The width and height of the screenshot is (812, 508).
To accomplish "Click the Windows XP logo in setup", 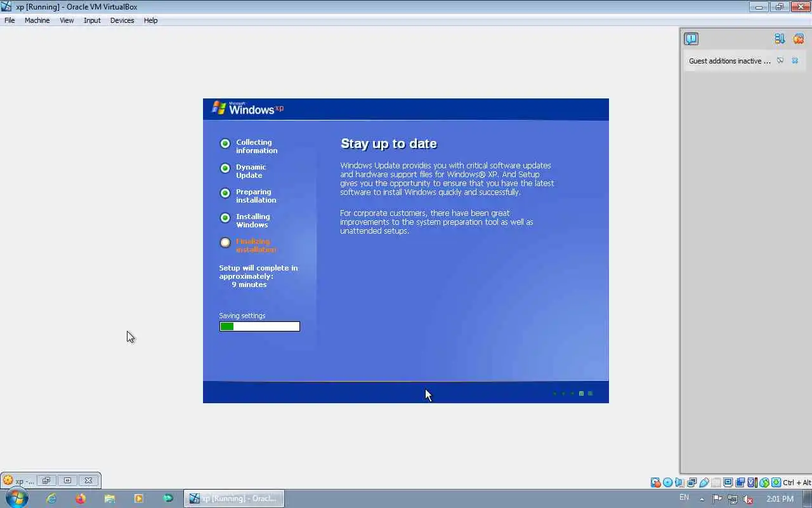I will tap(247, 108).
